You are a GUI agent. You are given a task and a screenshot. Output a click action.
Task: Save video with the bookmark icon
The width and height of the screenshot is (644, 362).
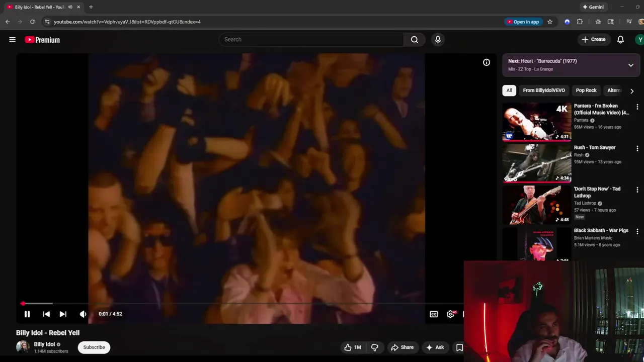point(459,347)
